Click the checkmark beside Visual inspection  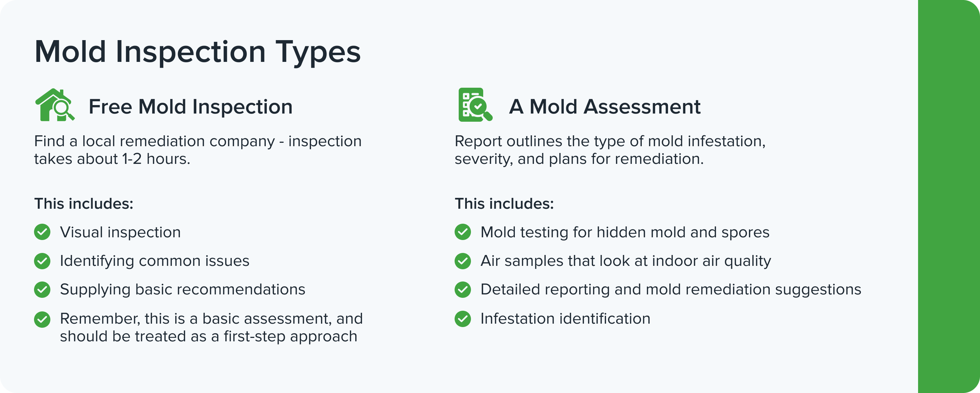tap(42, 232)
